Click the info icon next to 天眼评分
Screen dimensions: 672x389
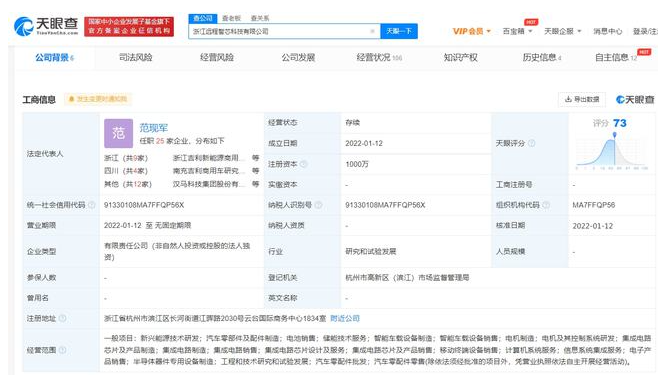[x=531, y=143]
